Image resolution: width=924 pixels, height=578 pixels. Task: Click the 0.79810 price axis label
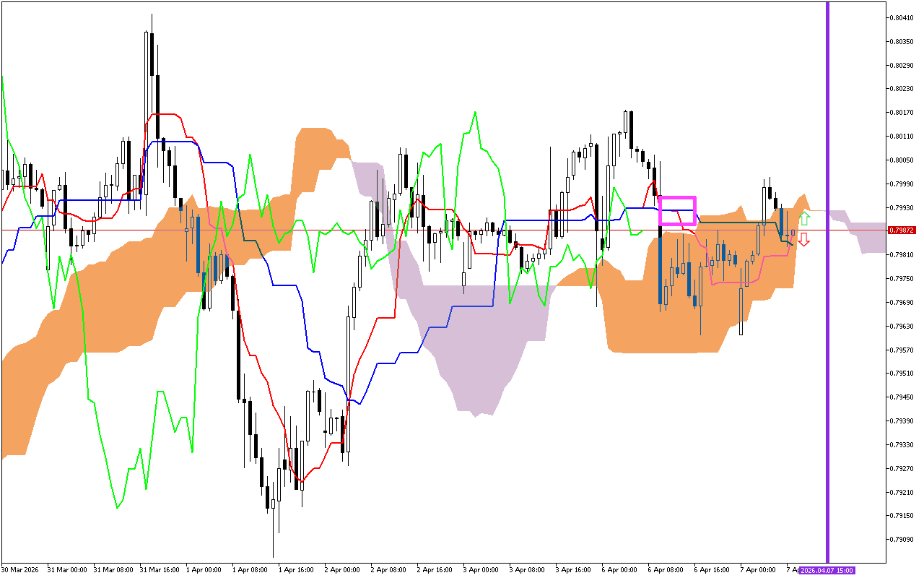(903, 254)
